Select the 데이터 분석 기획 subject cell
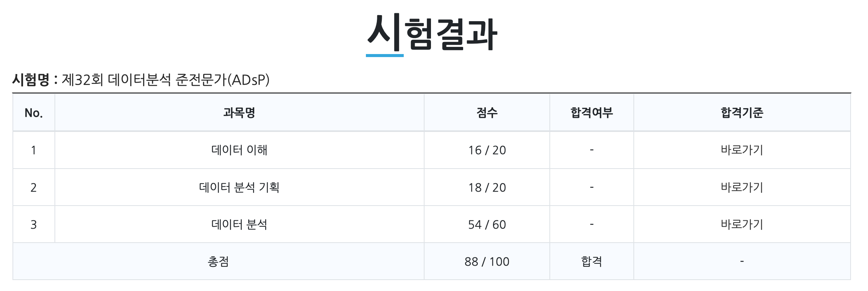Viewport: 868px width, 291px height. click(239, 187)
